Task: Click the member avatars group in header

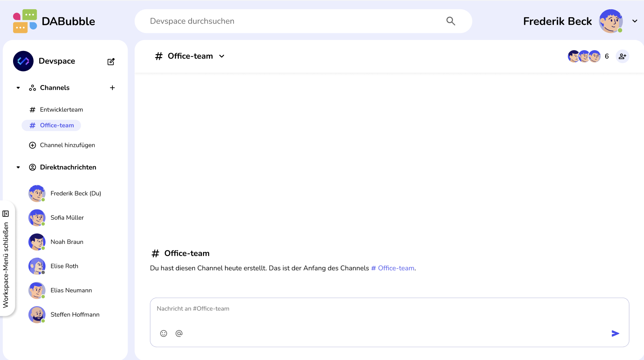Action: point(584,56)
